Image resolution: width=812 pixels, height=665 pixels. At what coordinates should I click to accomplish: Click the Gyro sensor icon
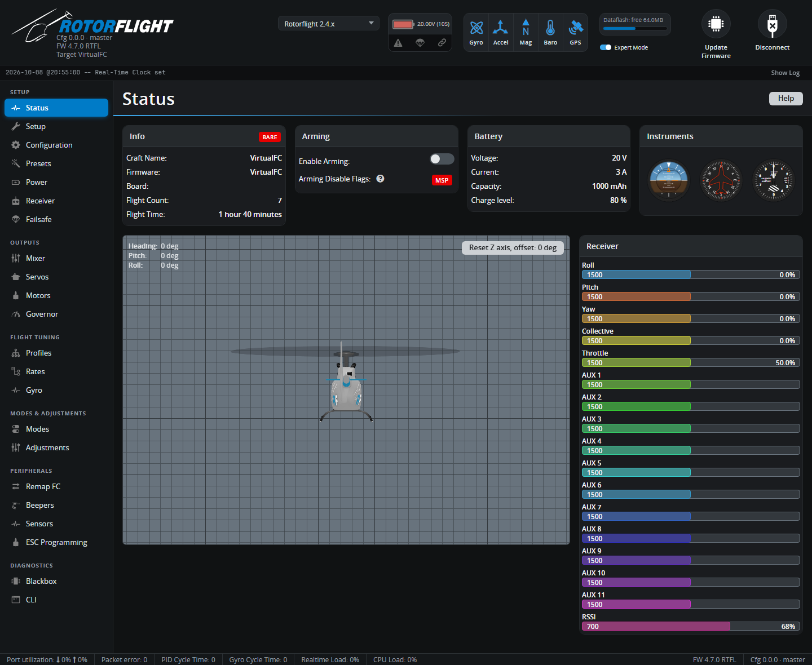[x=476, y=28]
